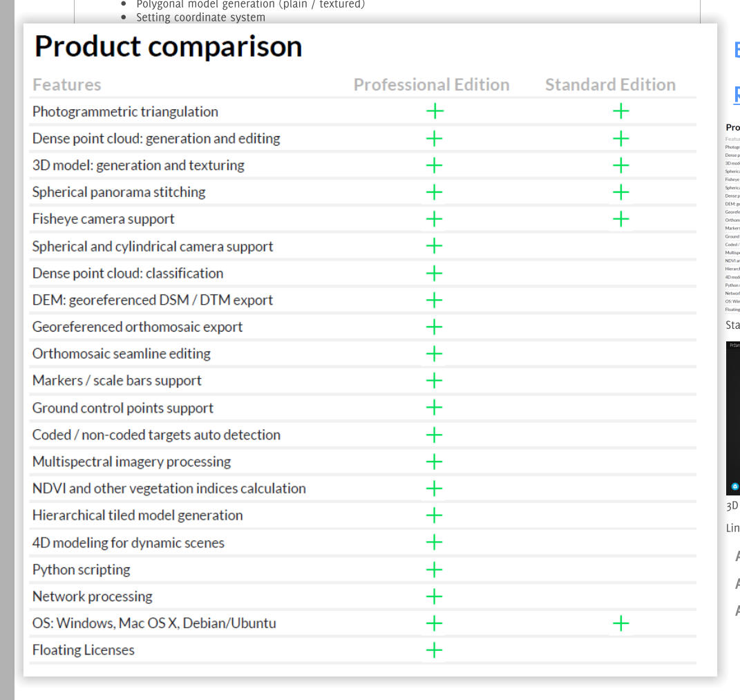740x700 pixels.
Task: Click the 4D modeling for dynamic scenes text
Action: [x=129, y=542]
